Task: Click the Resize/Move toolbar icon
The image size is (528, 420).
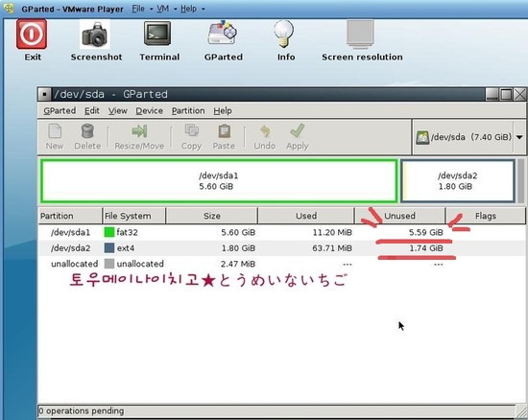Action: (139, 130)
